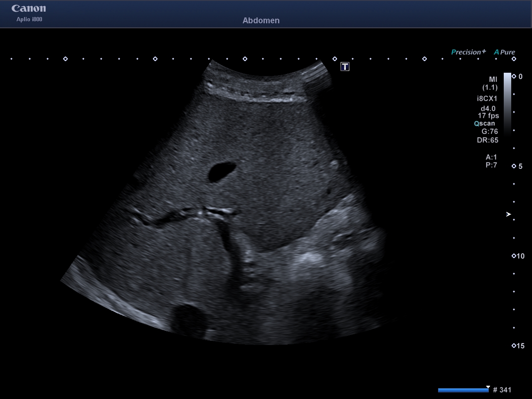Toggle the Precision+ imaging indicator
Viewport: 532px width, 399px height.
(468, 52)
